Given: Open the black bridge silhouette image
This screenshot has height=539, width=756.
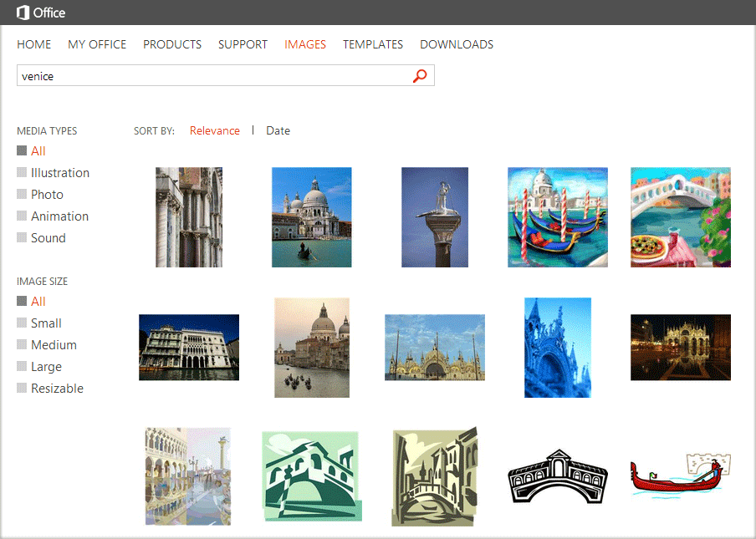Looking at the screenshot, I should 557,478.
